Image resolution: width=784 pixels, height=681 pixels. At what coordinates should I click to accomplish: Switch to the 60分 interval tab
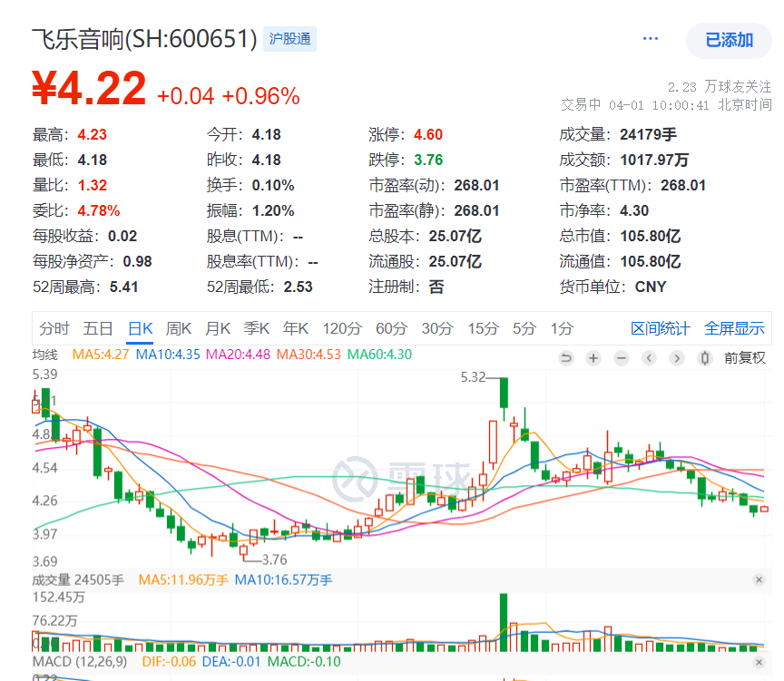coord(391,328)
